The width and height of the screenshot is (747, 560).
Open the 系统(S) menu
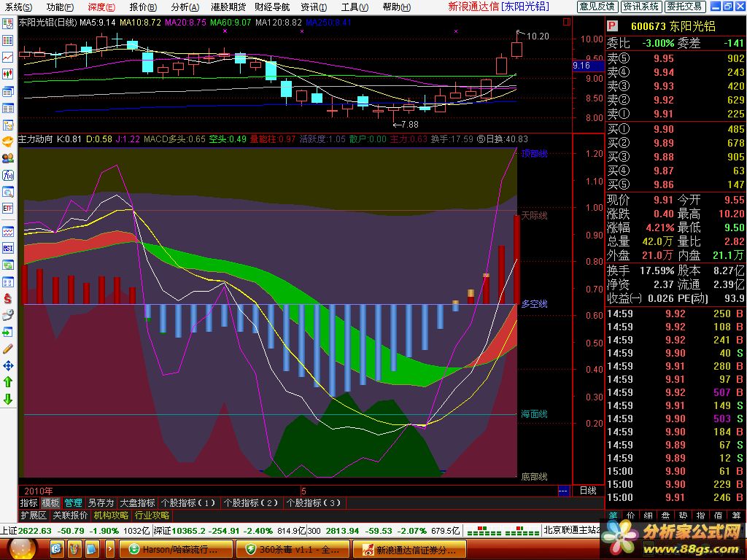[18, 7]
